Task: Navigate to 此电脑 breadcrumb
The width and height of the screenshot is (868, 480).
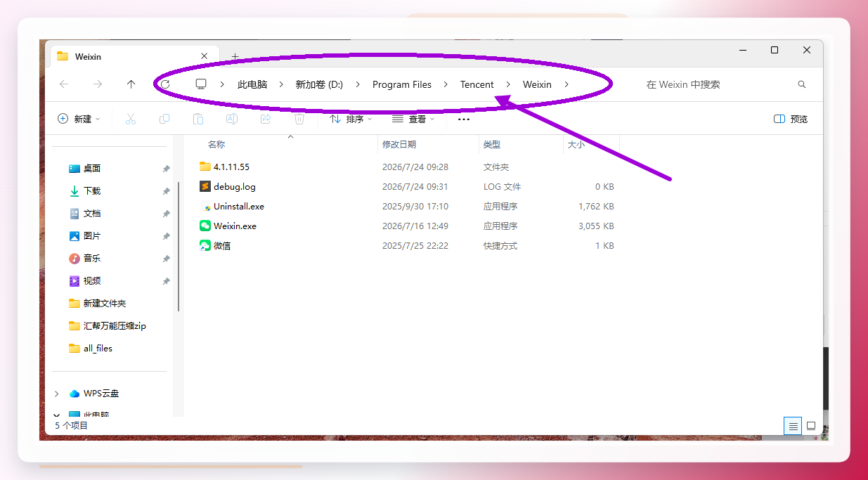Action: click(x=252, y=84)
